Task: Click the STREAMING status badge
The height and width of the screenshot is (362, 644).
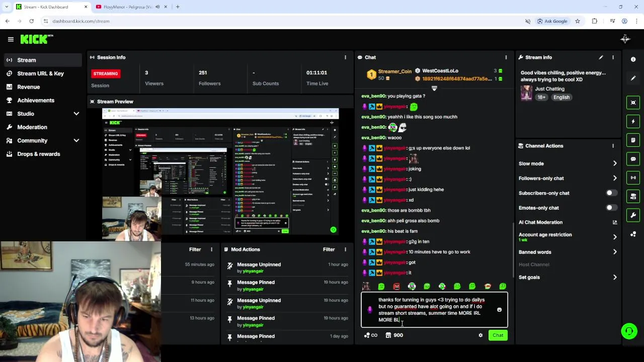Action: pos(106,73)
